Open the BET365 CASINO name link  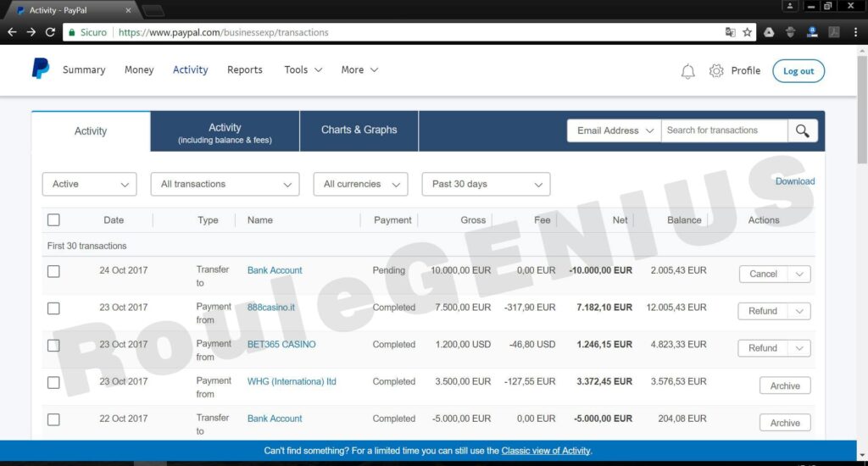point(281,344)
